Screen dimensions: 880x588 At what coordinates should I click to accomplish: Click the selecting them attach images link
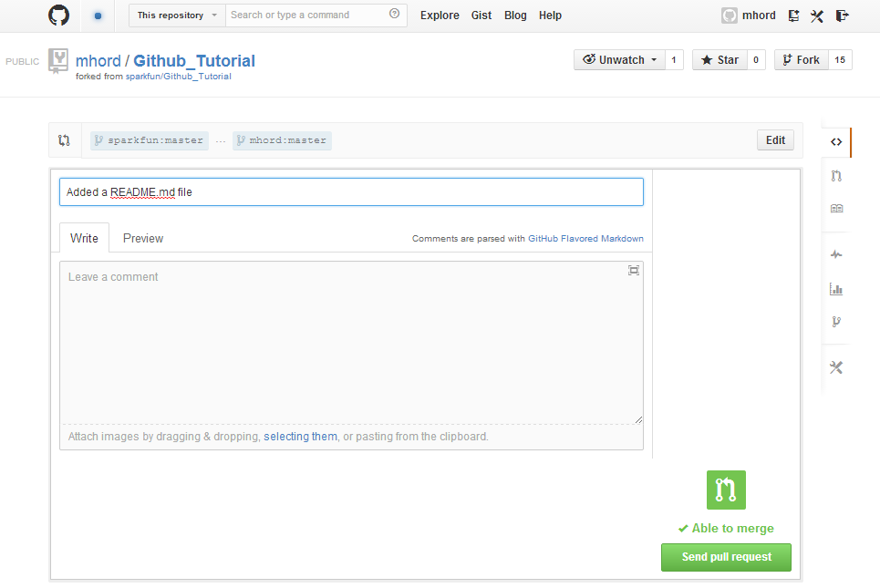click(300, 437)
